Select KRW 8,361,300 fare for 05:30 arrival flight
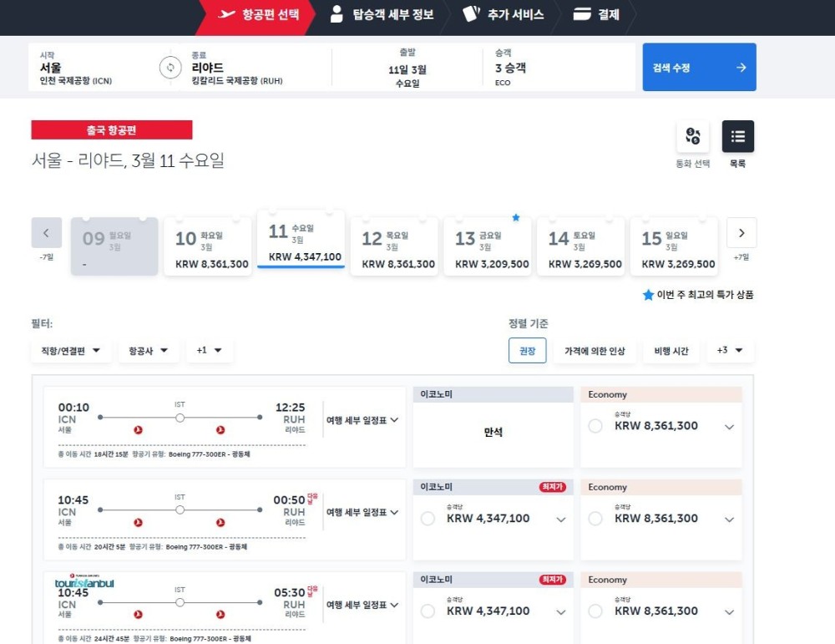Viewport: 835px width, 644px height. pos(595,611)
